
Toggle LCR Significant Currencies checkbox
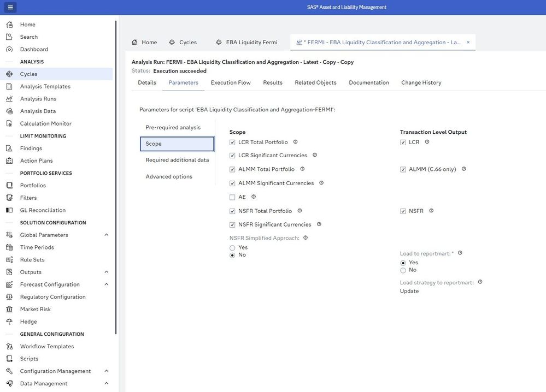pos(232,156)
